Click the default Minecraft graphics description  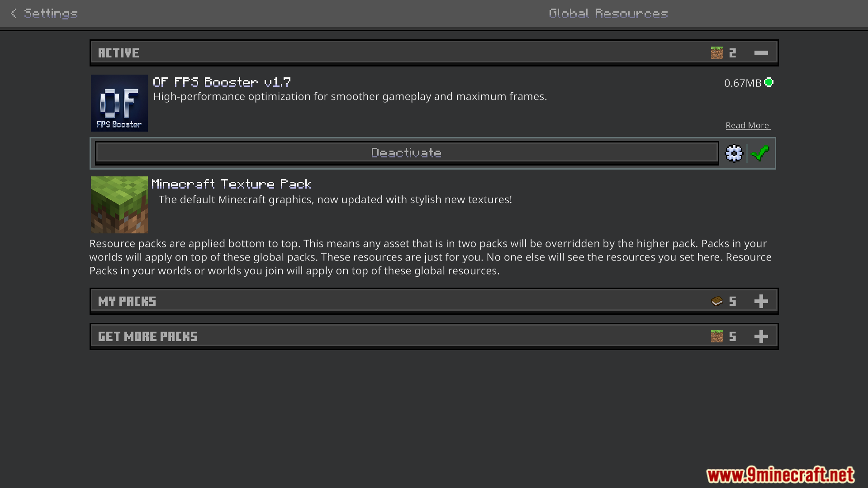pyautogui.click(x=335, y=199)
